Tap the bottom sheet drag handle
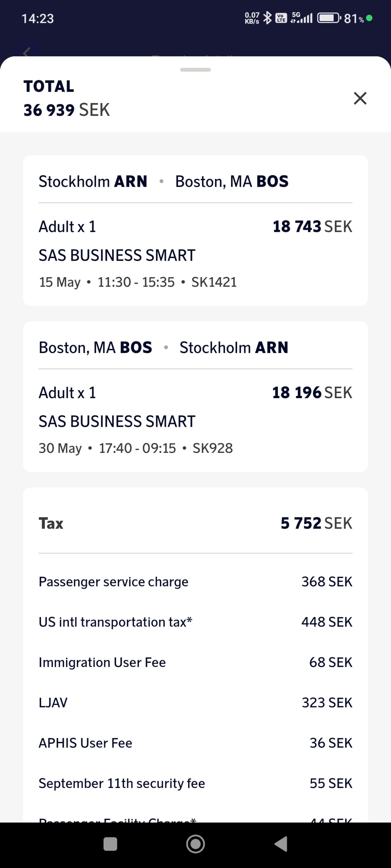The image size is (391, 868). pyautogui.click(x=195, y=70)
